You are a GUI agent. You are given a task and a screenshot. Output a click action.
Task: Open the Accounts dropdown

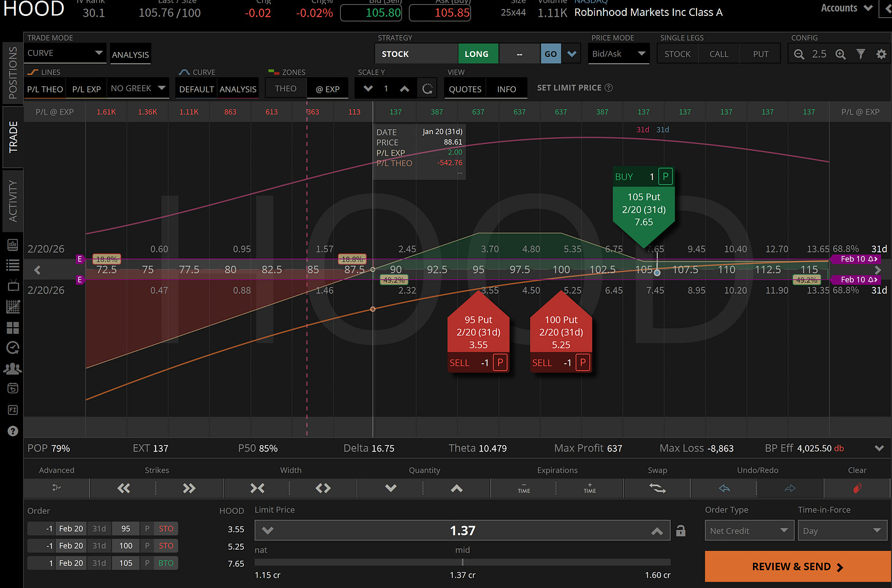coord(846,8)
